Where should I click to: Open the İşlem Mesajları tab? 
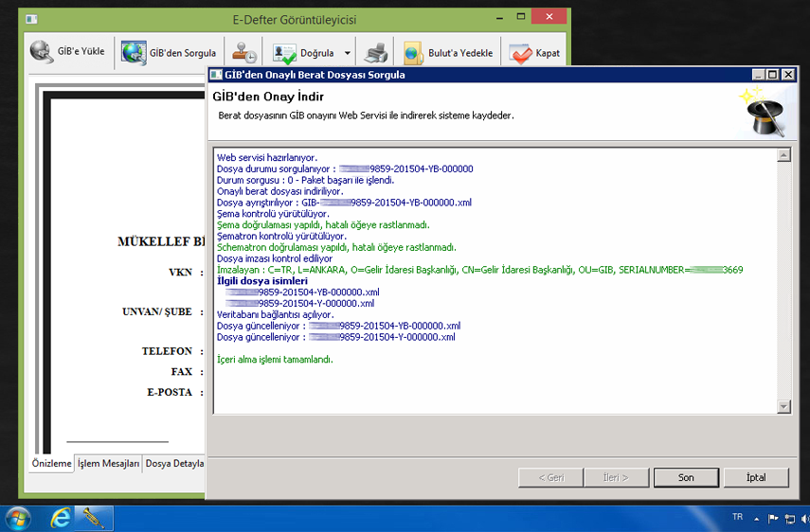pyautogui.click(x=109, y=464)
